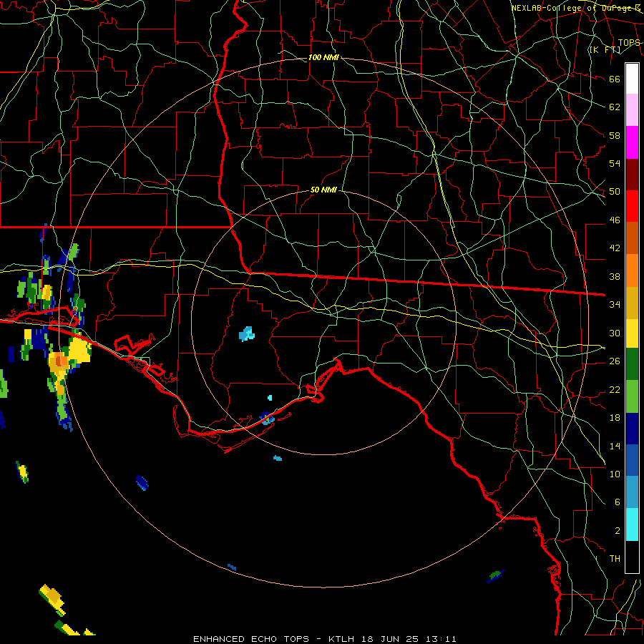
Task: Click the TH threshold legend label
Action: (615, 559)
